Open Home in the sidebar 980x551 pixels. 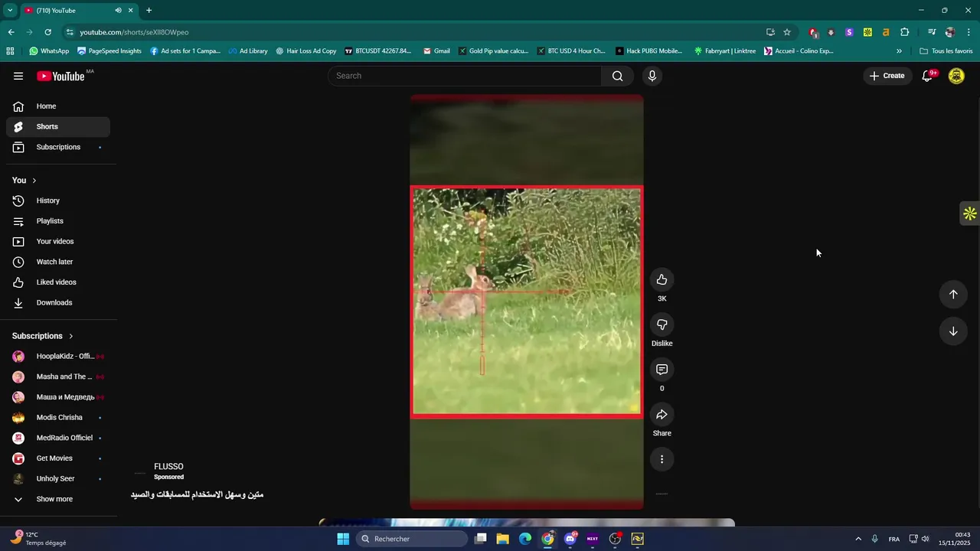coord(58,106)
